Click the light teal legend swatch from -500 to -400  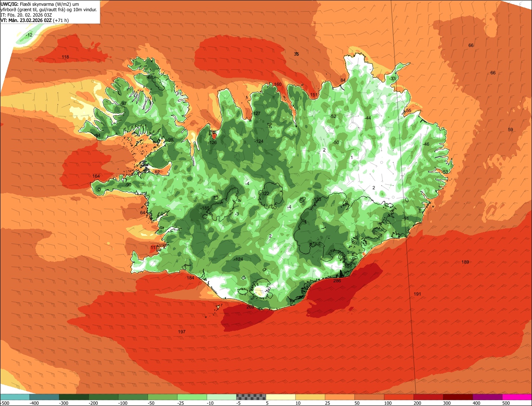click(15, 397)
